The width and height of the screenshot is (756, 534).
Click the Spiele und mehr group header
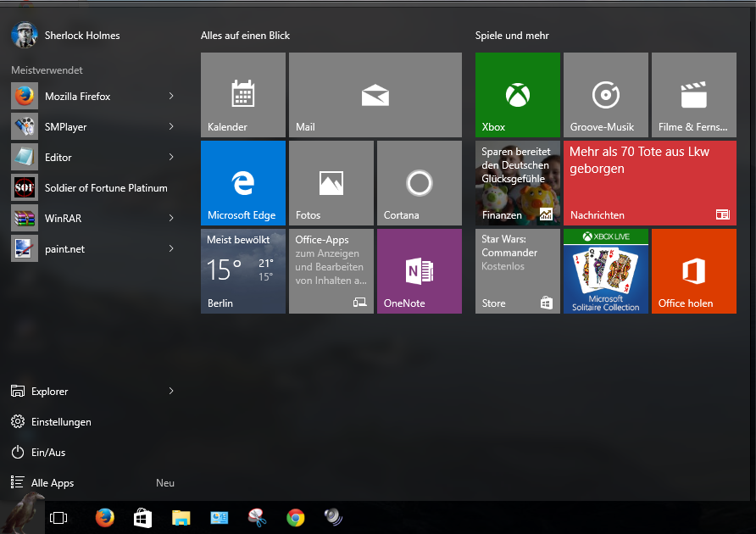(512, 36)
